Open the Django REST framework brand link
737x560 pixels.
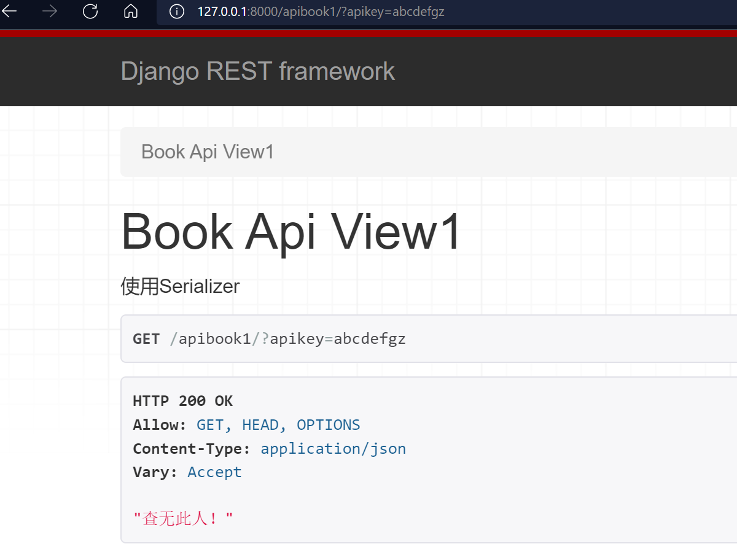coord(257,71)
